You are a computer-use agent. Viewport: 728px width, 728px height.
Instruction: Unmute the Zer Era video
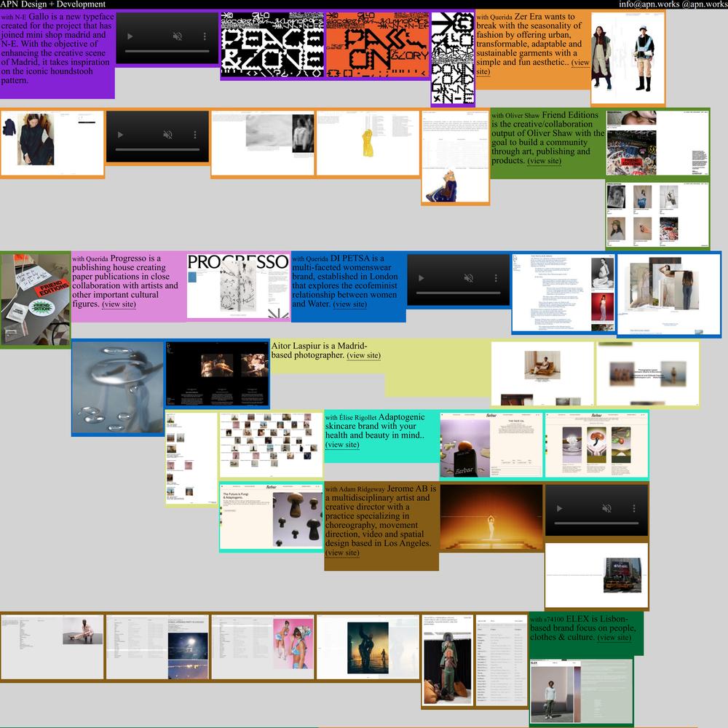pyautogui.click(x=167, y=135)
